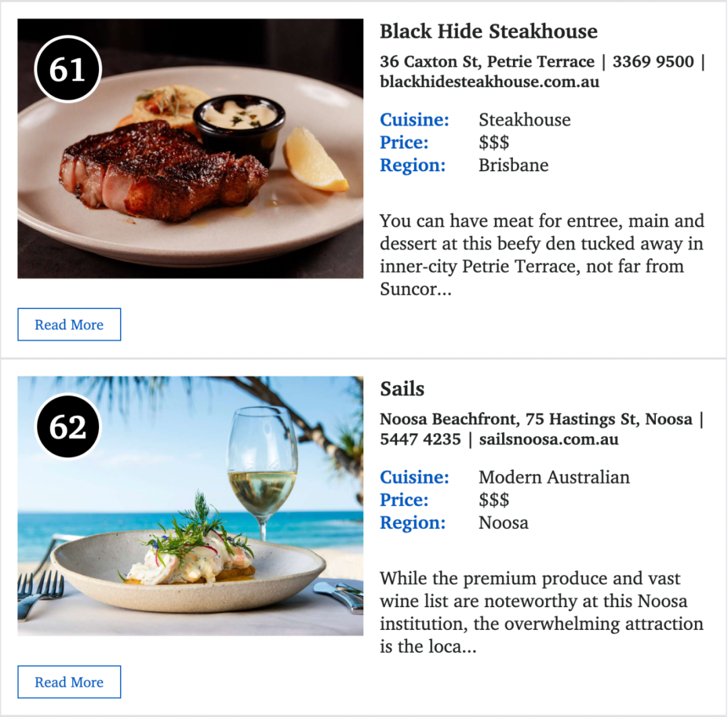This screenshot has height=717, width=728.
Task: Click the Sails beachfront dish photo
Action: click(190, 506)
